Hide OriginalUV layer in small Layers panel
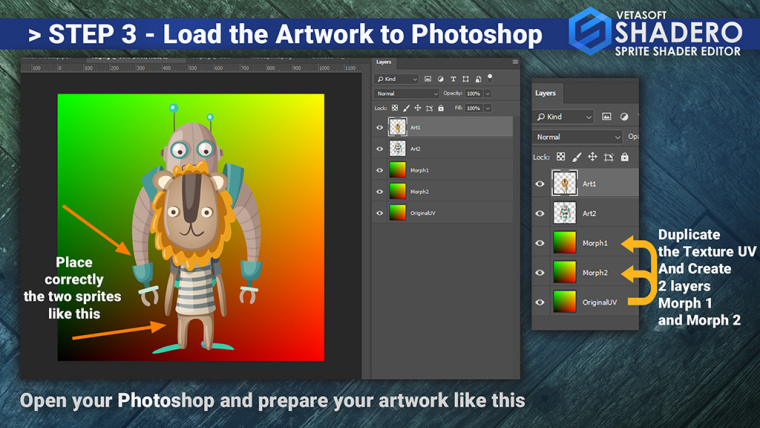 point(380,213)
